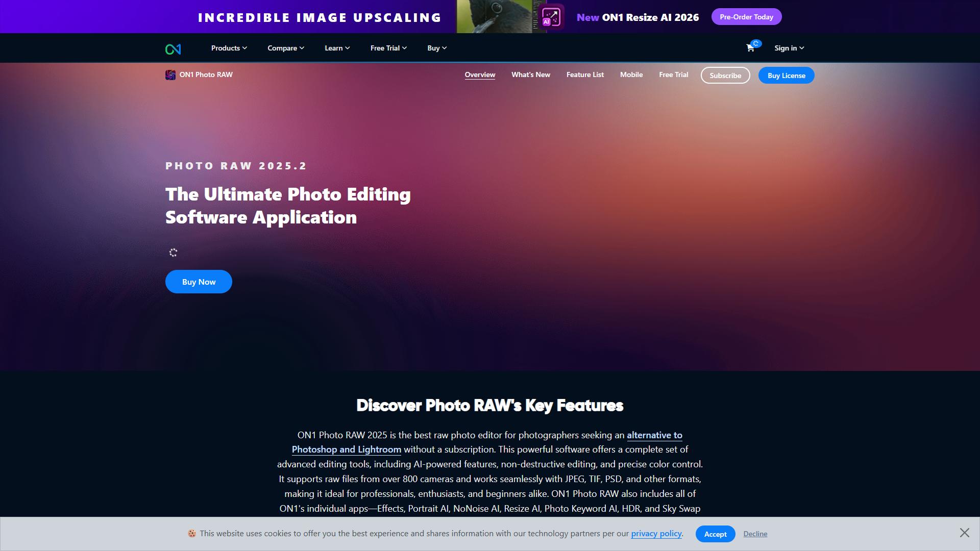Screen dimensions: 980x551
Task: Select the Overview tab
Action: point(480,74)
